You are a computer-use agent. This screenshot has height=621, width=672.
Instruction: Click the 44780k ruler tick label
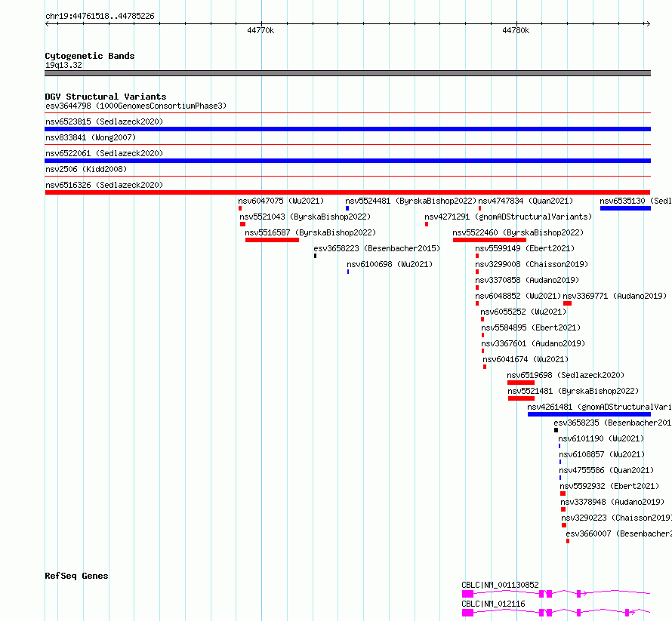point(516,30)
